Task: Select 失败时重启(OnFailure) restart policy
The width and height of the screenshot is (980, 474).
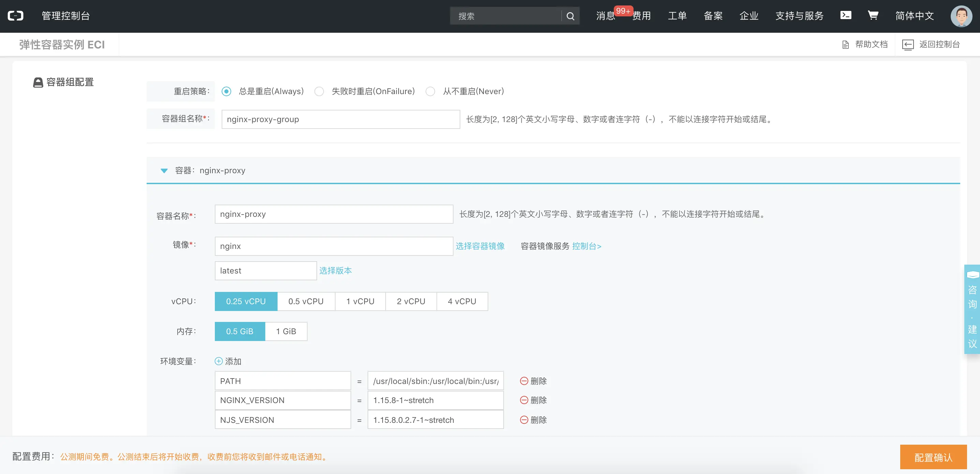Action: [x=319, y=91]
